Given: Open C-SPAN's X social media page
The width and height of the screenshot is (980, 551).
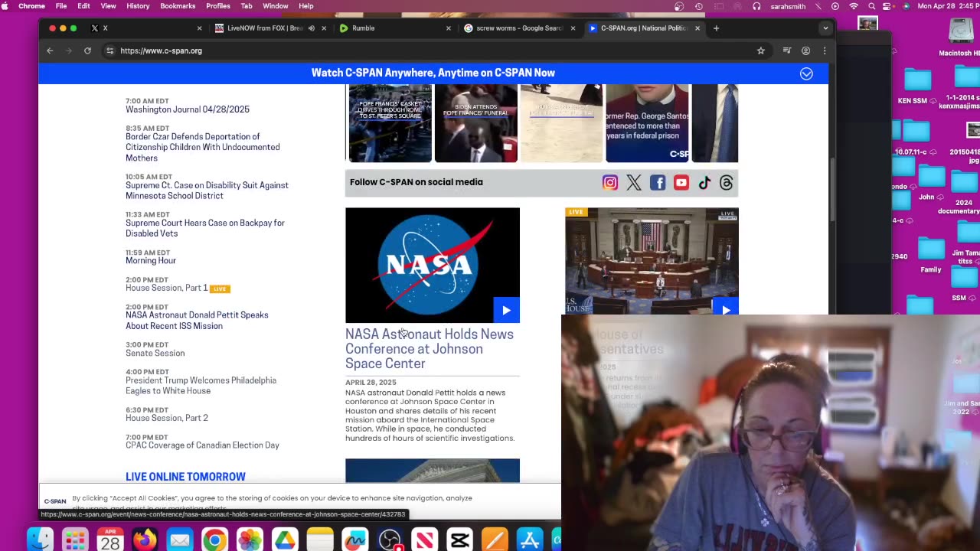Looking at the screenshot, I should pyautogui.click(x=634, y=183).
